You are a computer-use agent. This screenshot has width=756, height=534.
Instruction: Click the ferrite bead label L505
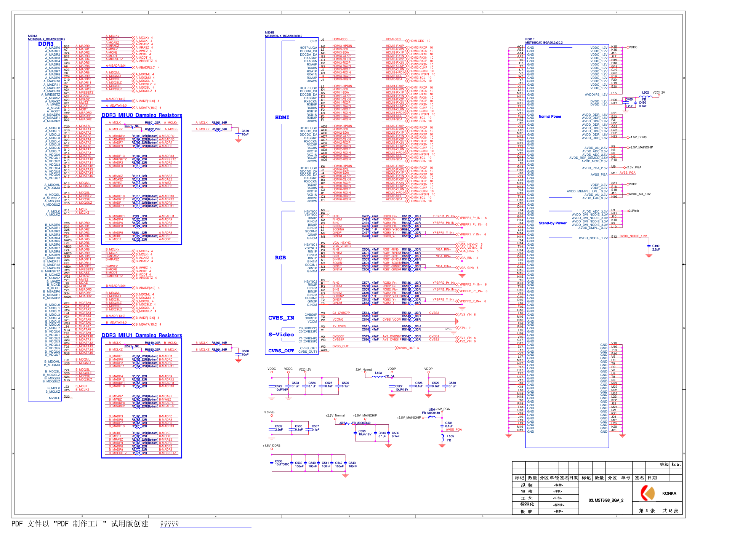450,436
